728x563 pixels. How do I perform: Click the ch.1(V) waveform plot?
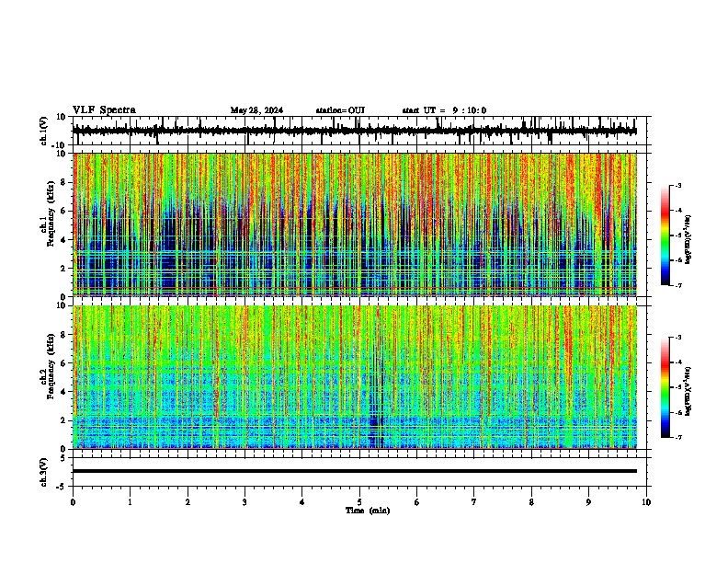coord(359,131)
